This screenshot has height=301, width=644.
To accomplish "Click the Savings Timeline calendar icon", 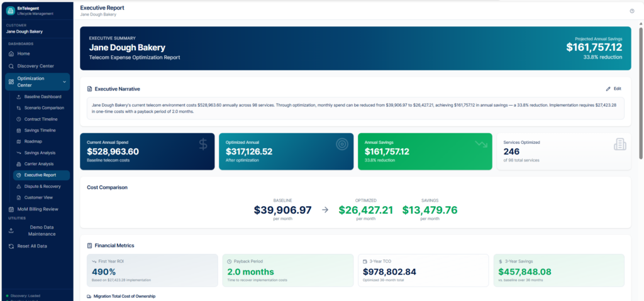I will (18, 130).
